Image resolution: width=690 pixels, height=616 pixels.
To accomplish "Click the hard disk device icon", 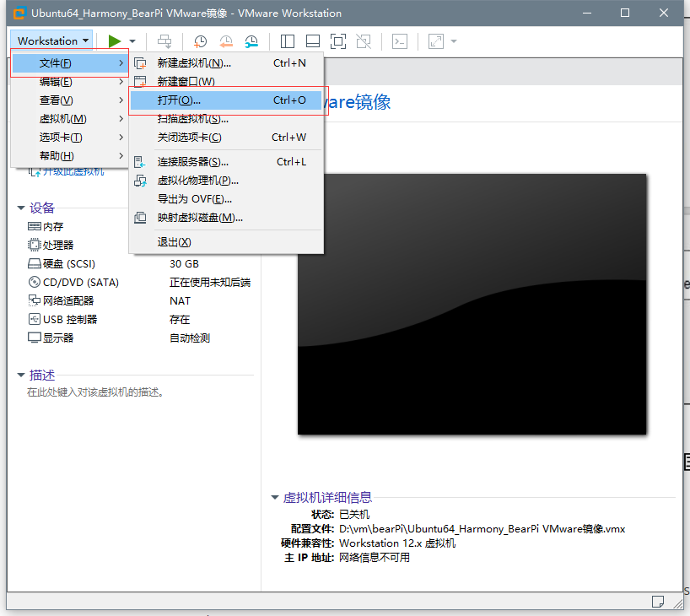I will (35, 264).
